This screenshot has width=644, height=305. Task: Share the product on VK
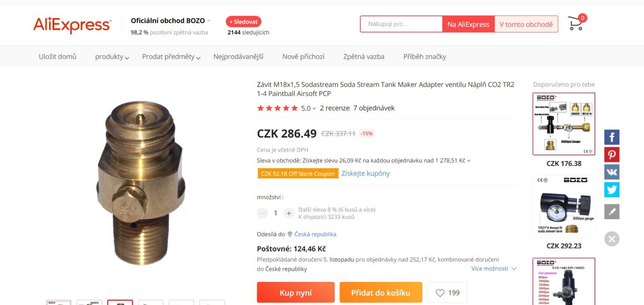(x=611, y=172)
